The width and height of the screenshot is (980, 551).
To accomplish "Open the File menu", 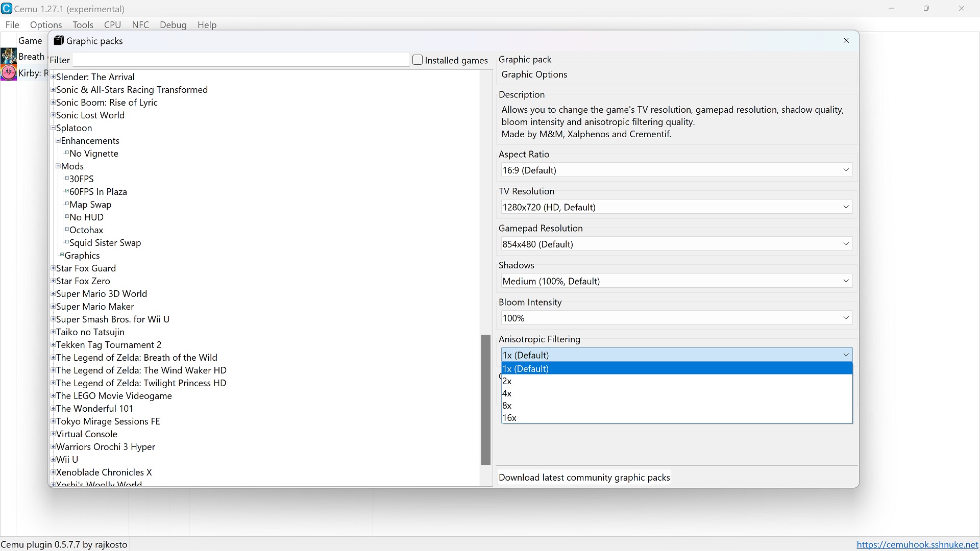I will pos(12,25).
